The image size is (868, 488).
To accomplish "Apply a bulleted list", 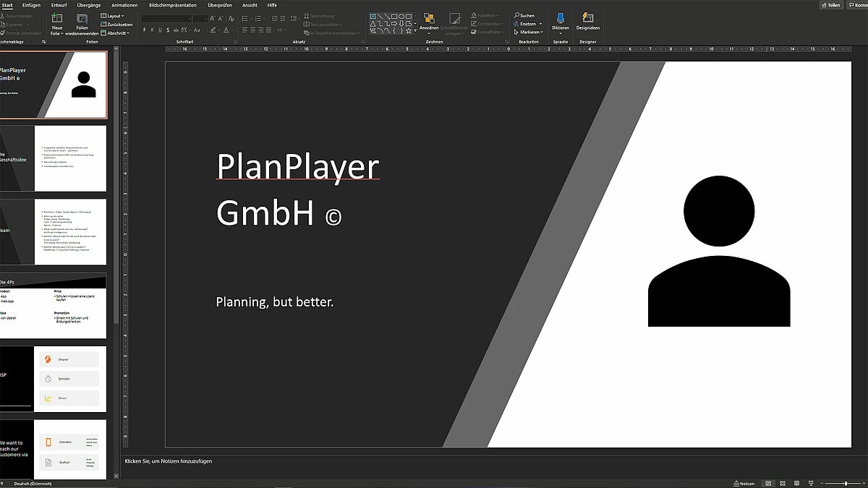I will 244,19.
